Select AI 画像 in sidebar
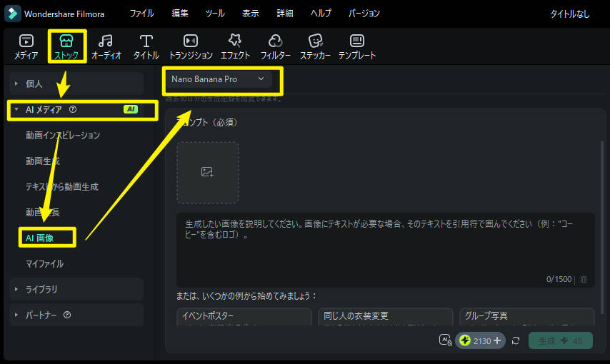The width and height of the screenshot is (610, 364). coord(40,238)
